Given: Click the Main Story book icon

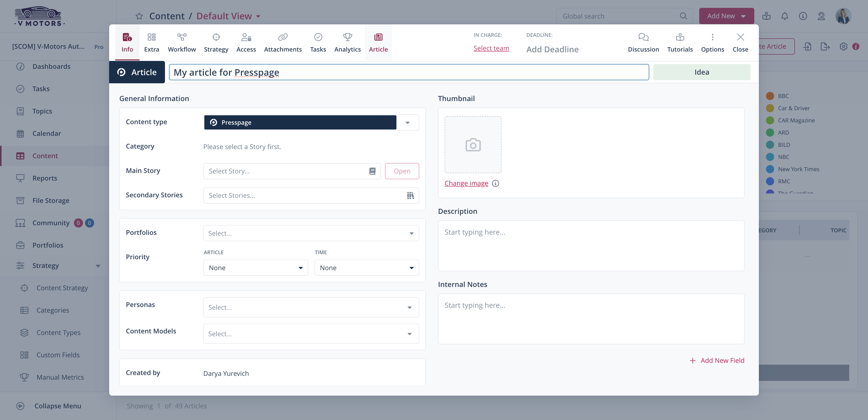Looking at the screenshot, I should click(x=372, y=171).
